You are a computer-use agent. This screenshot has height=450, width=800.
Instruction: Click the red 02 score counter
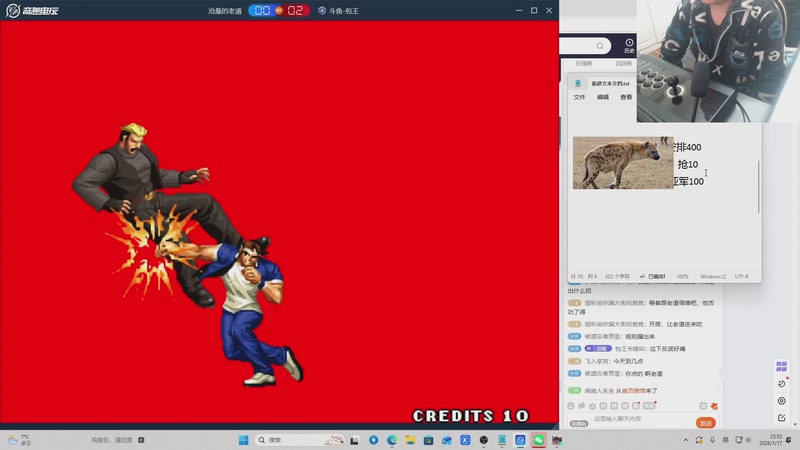(295, 11)
